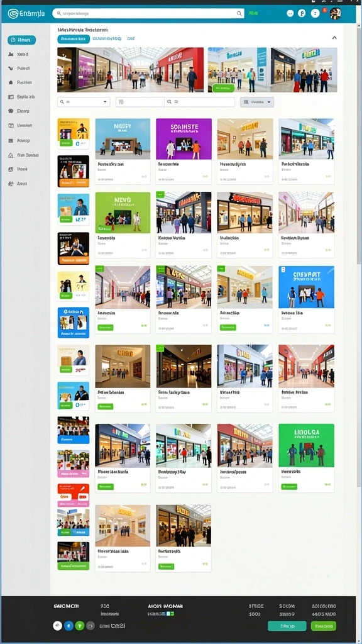The image size is (362, 644).
Task: Click the green circular icon in the footer
Action: tap(80, 626)
